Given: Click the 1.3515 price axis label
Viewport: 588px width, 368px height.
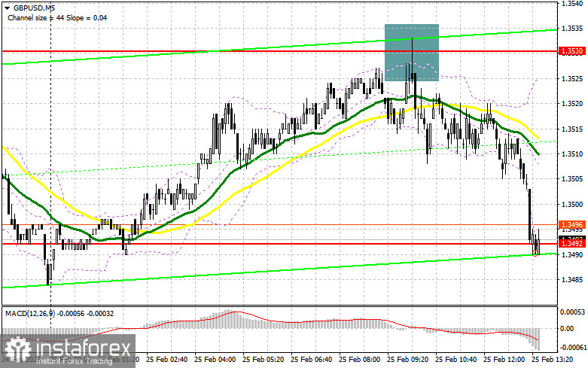Looking at the screenshot, I should (x=572, y=129).
